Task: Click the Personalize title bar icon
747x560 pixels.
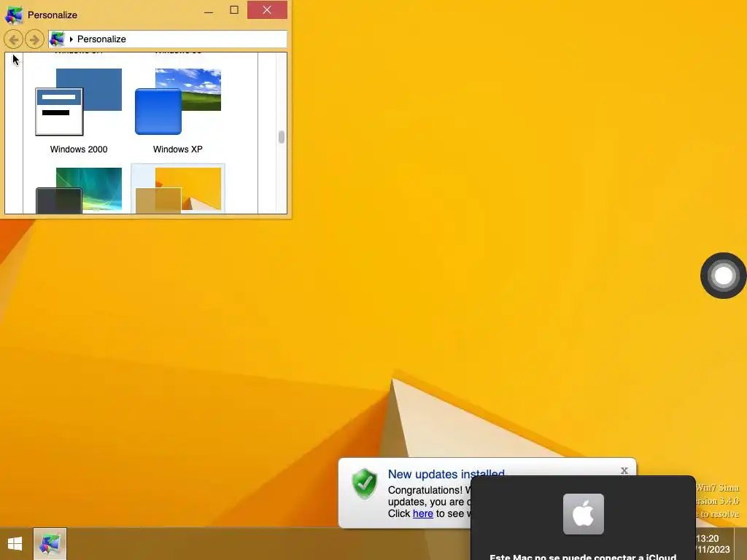Action: point(14,15)
